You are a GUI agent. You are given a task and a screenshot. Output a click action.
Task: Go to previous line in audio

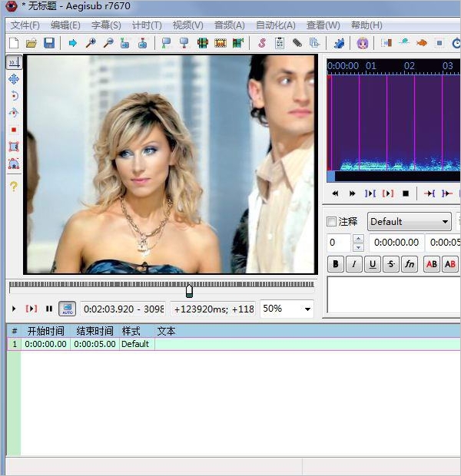(335, 193)
